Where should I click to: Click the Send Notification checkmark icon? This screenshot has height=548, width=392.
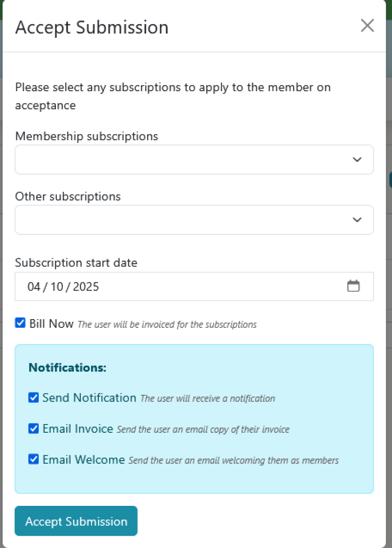click(33, 398)
